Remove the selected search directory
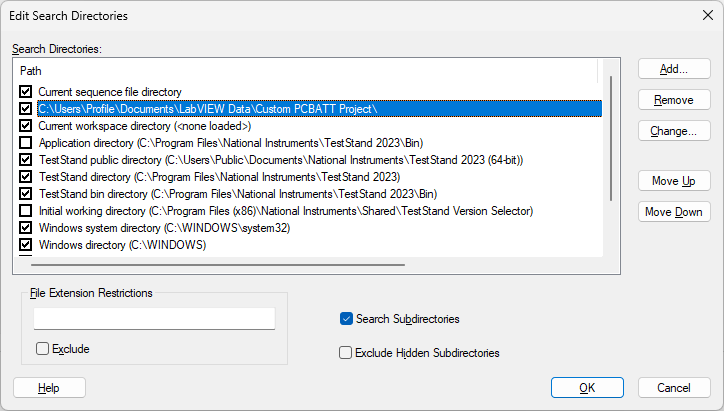 click(x=674, y=100)
